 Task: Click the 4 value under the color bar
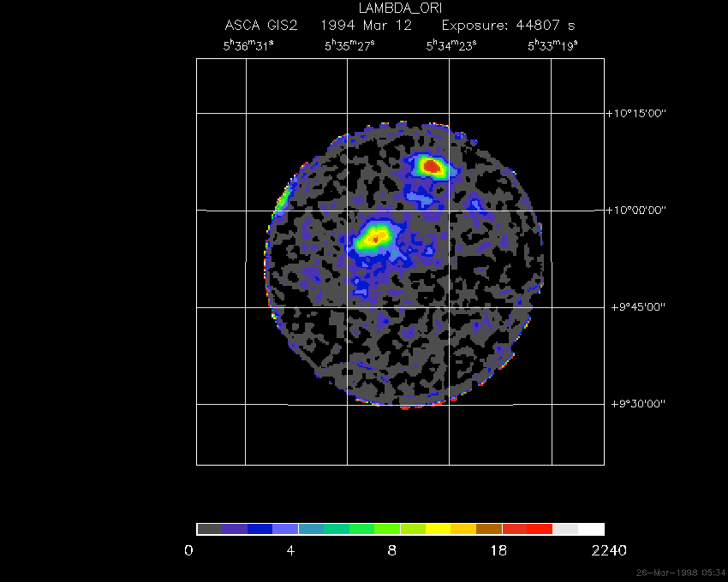290,551
